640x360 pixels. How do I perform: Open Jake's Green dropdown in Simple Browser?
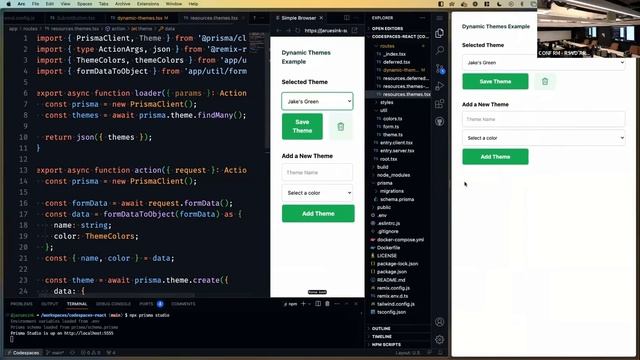[317, 101]
